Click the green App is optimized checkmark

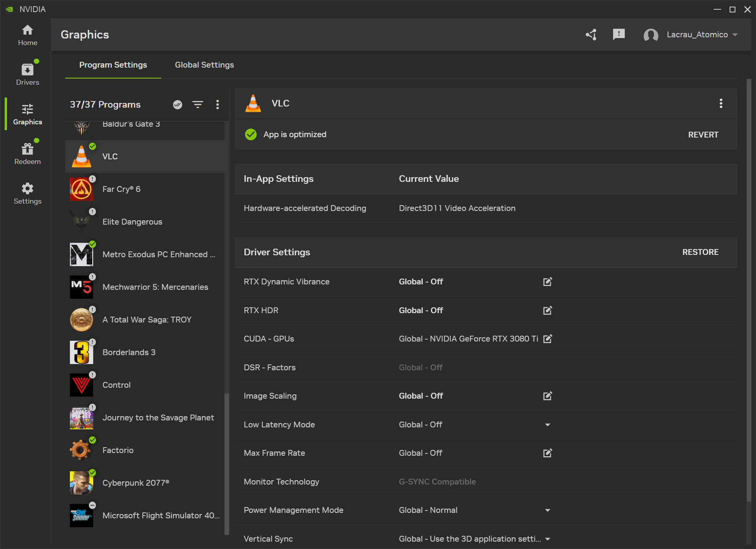251,134
